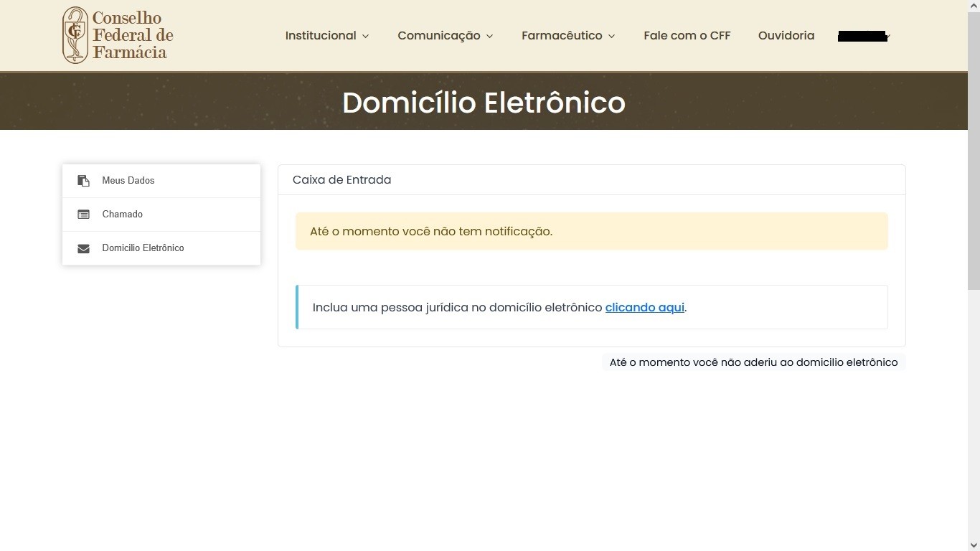Click the "não aderiu ao domicilio eletrônico" notice
The height and width of the screenshot is (551, 980).
point(753,362)
